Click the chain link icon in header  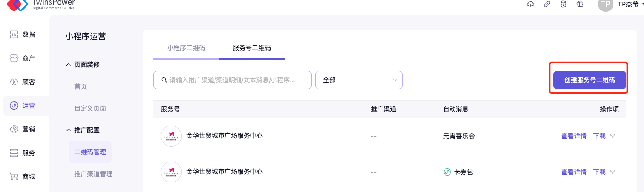[x=547, y=4]
